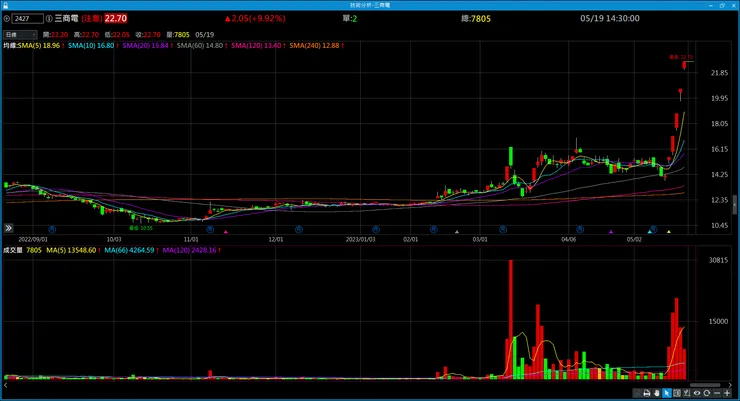The height and width of the screenshot is (401, 740).
Task: Click the MA(66) 4264.59 volume label
Action: point(129,250)
